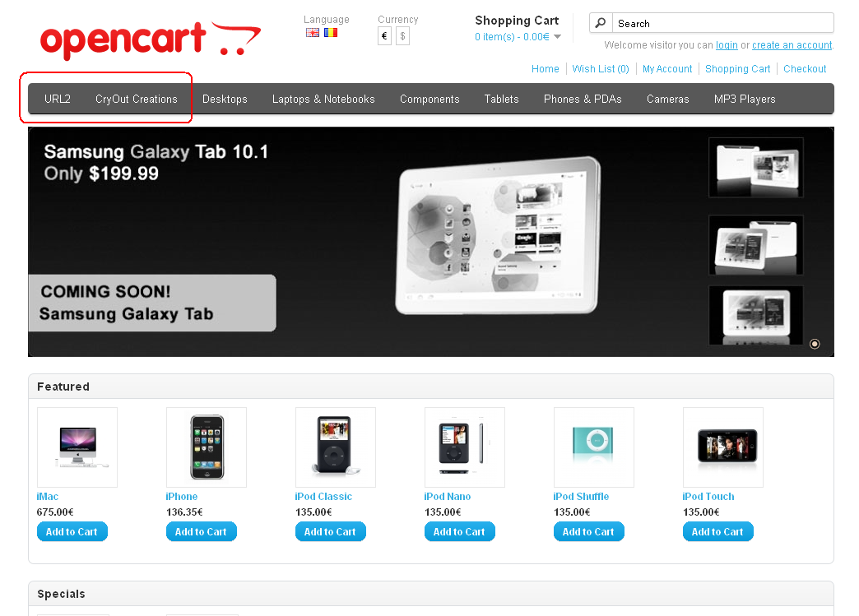The image size is (859, 616).
Task: Show the top Galaxy Tab banner thumbnail
Action: click(756, 168)
